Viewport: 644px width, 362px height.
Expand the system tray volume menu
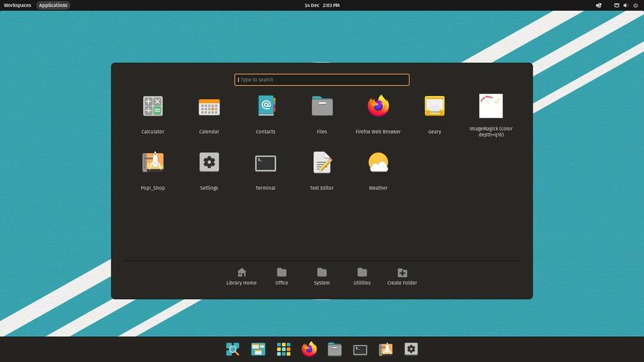(625, 5)
